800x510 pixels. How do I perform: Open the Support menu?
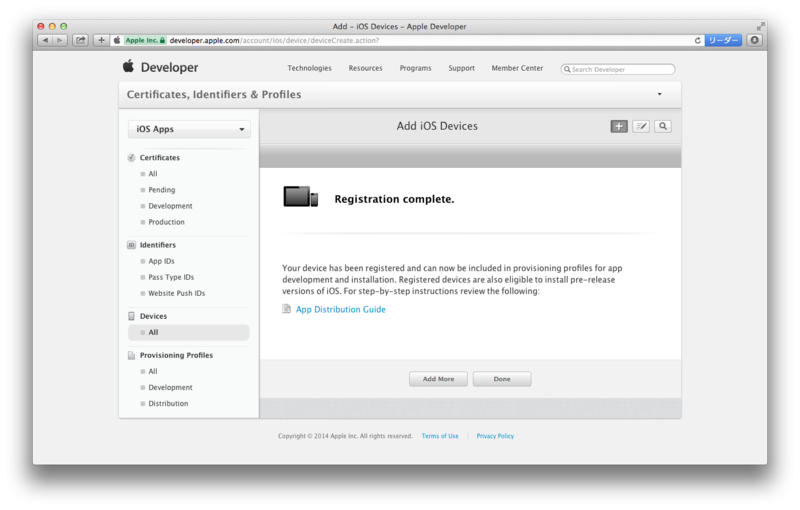(x=461, y=68)
